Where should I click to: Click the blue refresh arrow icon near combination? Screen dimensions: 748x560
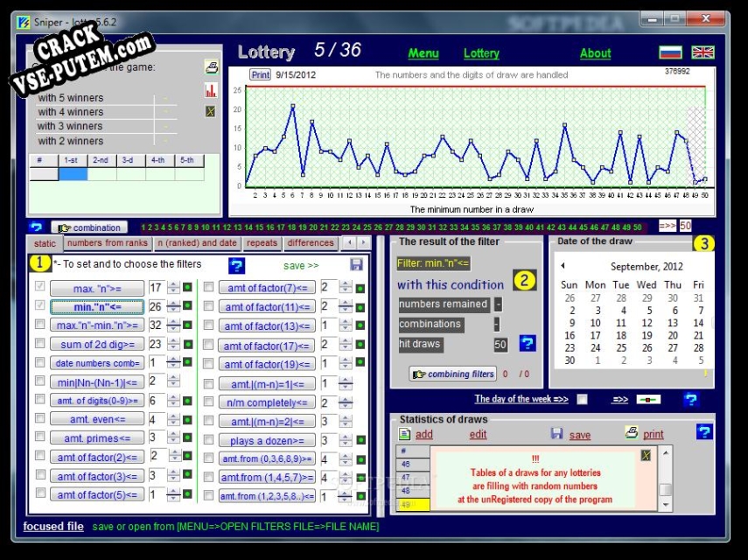[x=36, y=227]
